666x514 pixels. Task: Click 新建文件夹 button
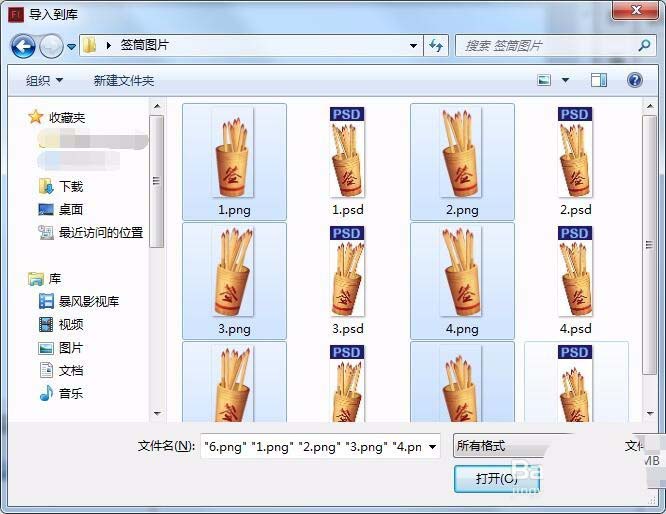(x=124, y=80)
